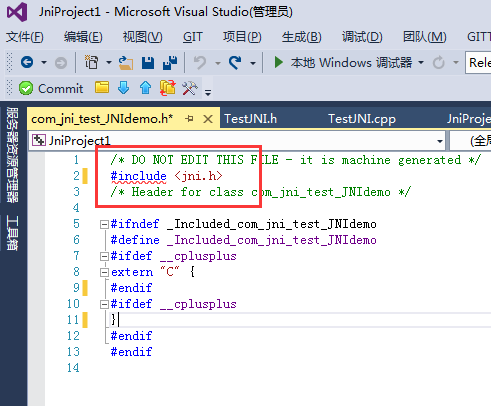
Task: Open the 视图(V) menu
Action: pos(142,37)
